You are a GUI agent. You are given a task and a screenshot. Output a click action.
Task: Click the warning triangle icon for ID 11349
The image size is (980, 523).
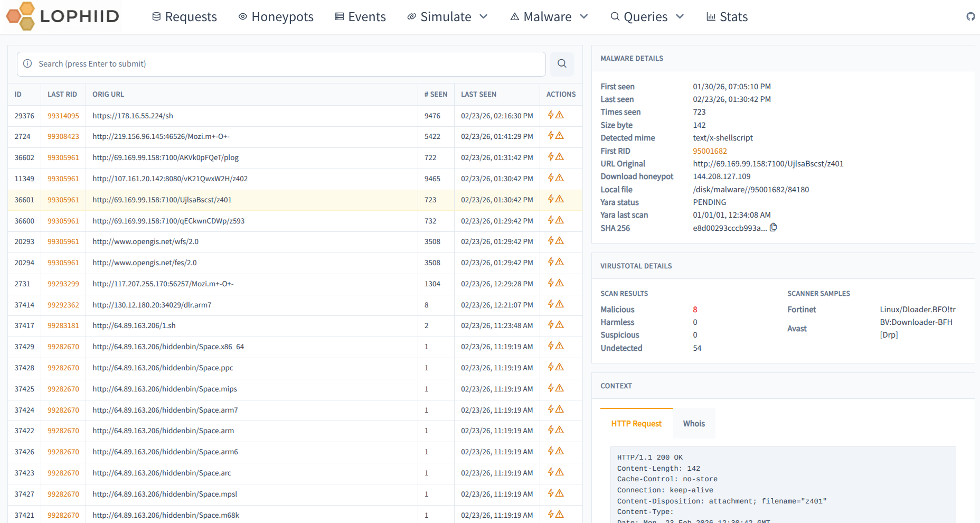pos(560,178)
